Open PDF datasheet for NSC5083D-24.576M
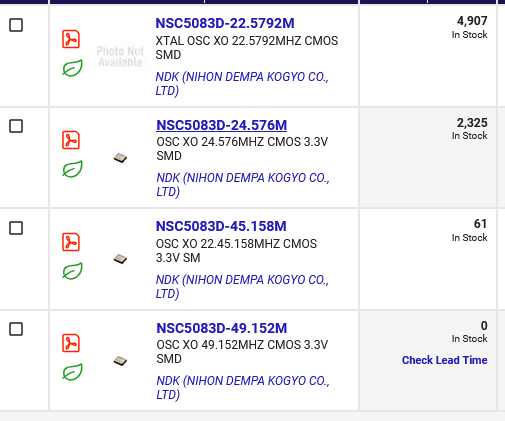This screenshot has height=421, width=505. coord(71,140)
